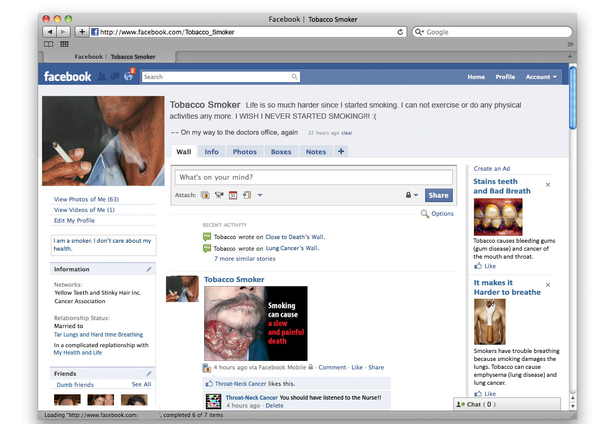Open the messages icon in Facebook header
This screenshot has height=424, width=615.
[x=115, y=76]
